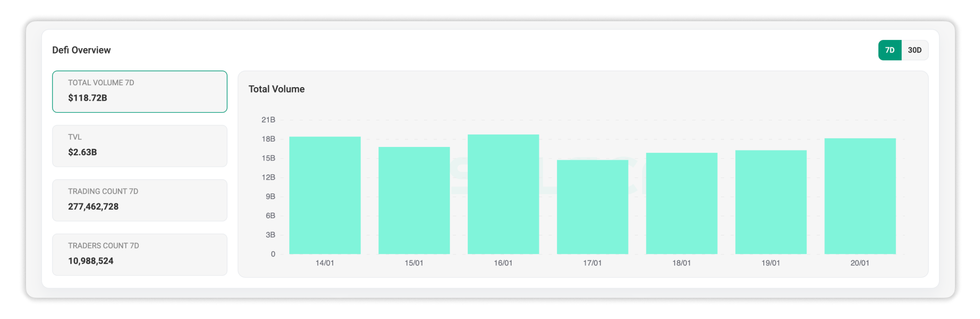Switch to the 7D time range
The image size is (980, 319).
pyautogui.click(x=890, y=50)
